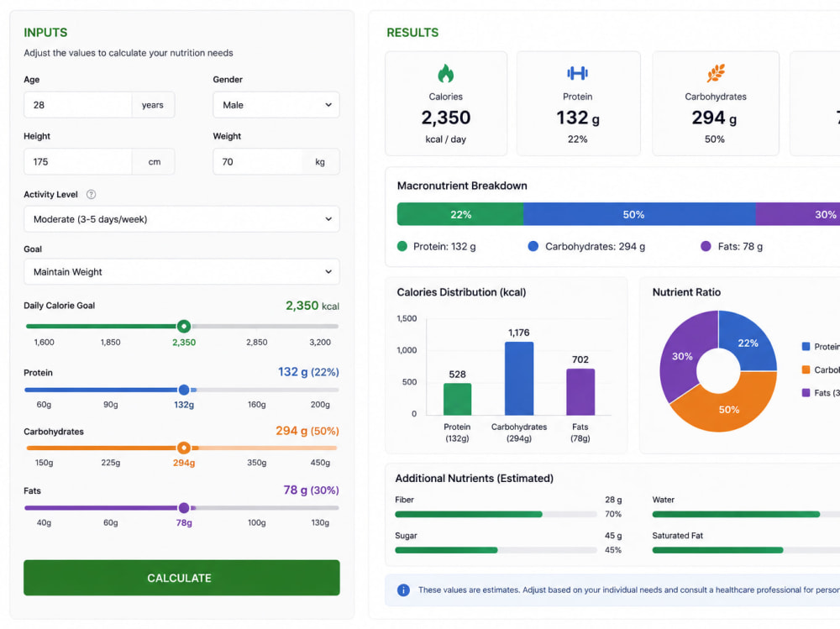
Task: Click the Water progress bar
Action: [x=746, y=514]
